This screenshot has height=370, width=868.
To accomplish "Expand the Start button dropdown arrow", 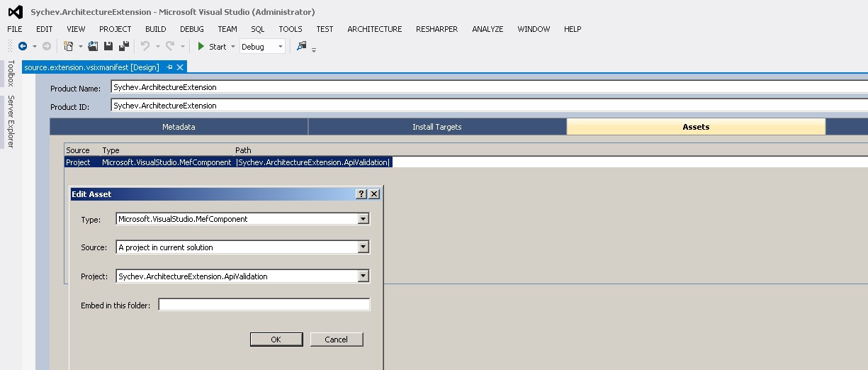I will pos(232,47).
